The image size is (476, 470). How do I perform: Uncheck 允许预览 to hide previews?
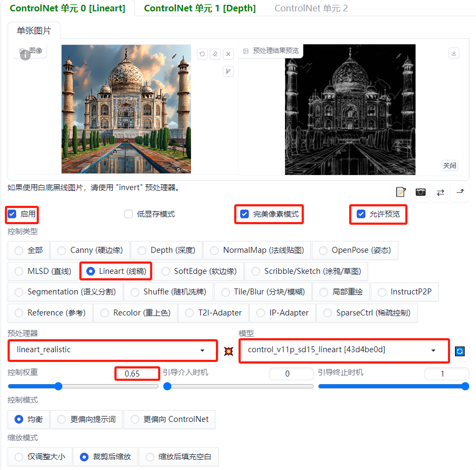[361, 213]
